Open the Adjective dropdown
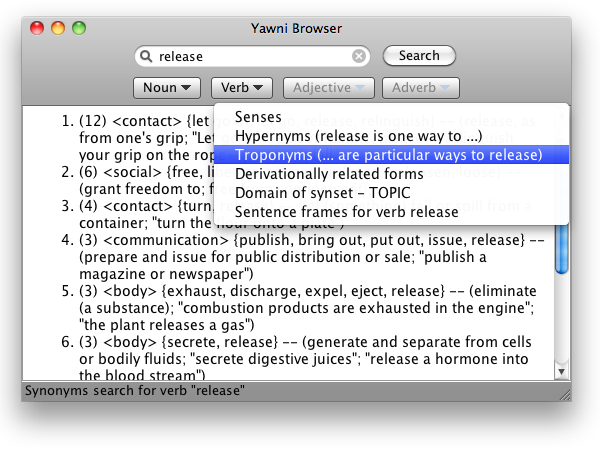The width and height of the screenshot is (600, 450). [x=329, y=88]
